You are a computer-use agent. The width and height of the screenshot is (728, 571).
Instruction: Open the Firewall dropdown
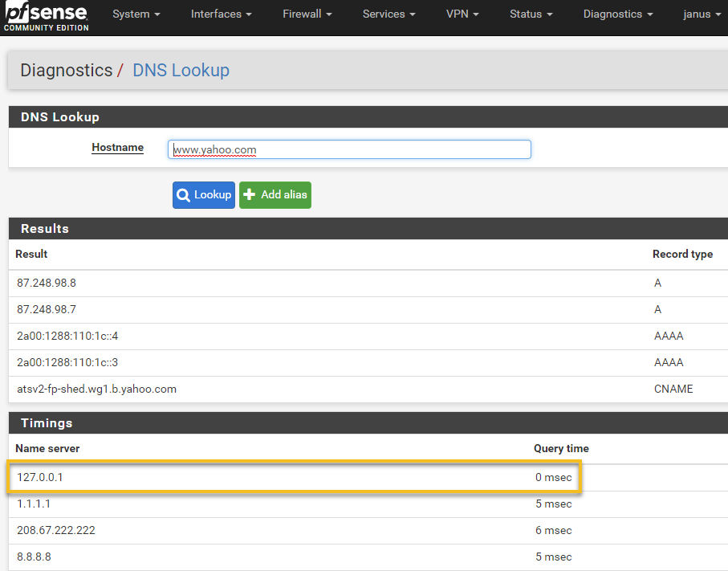(x=307, y=14)
